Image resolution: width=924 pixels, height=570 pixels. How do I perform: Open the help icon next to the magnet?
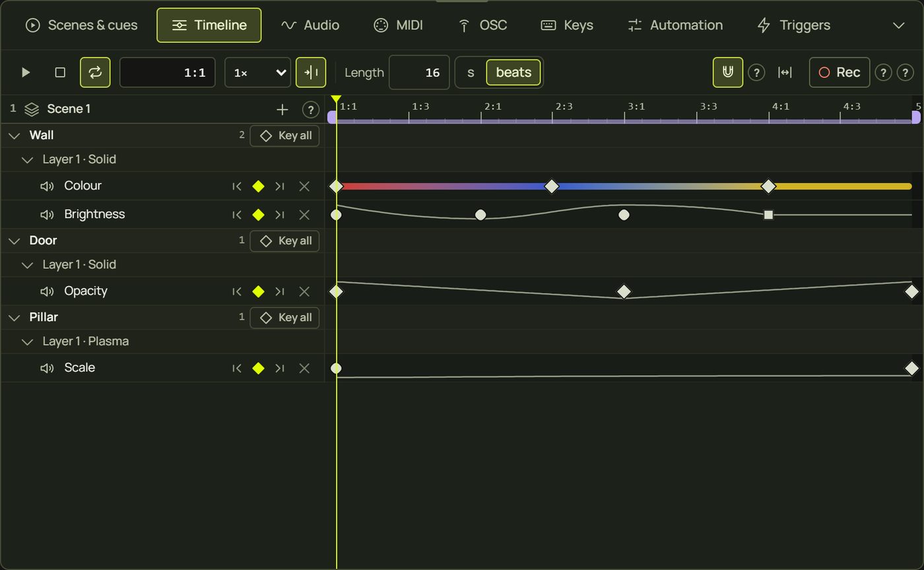pos(756,73)
